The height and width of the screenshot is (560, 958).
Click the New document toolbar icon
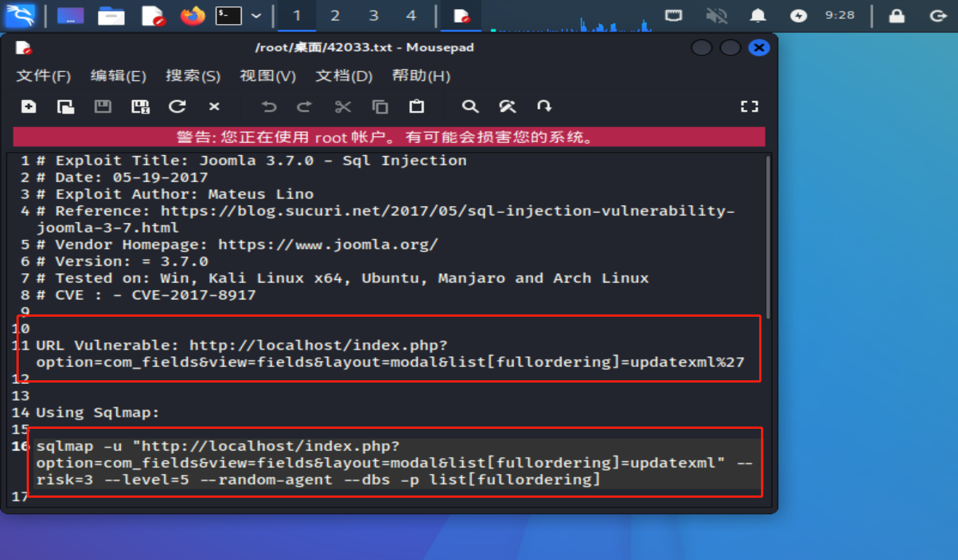pos(29,107)
